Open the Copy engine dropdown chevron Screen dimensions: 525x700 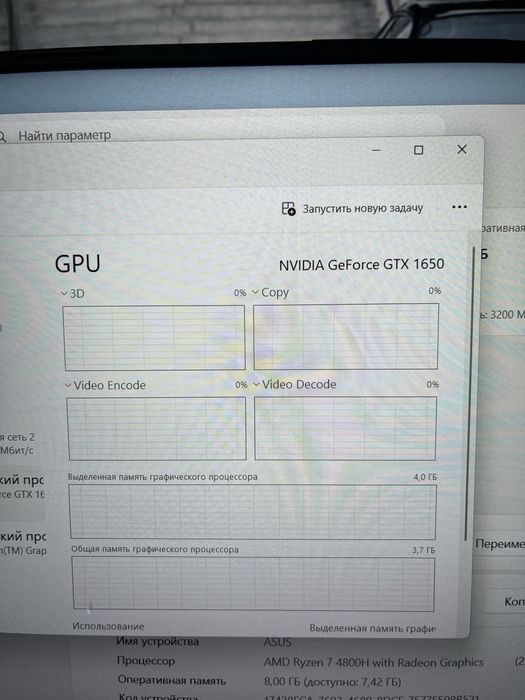coord(255,292)
